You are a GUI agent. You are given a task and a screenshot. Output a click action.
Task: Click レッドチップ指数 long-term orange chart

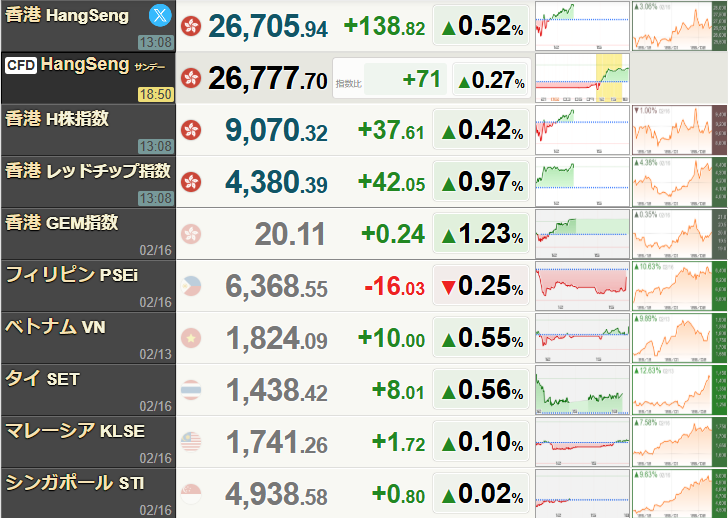tap(679, 182)
